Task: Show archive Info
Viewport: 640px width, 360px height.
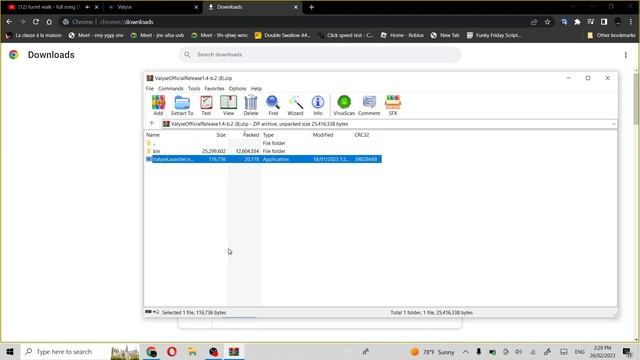Action: click(318, 105)
